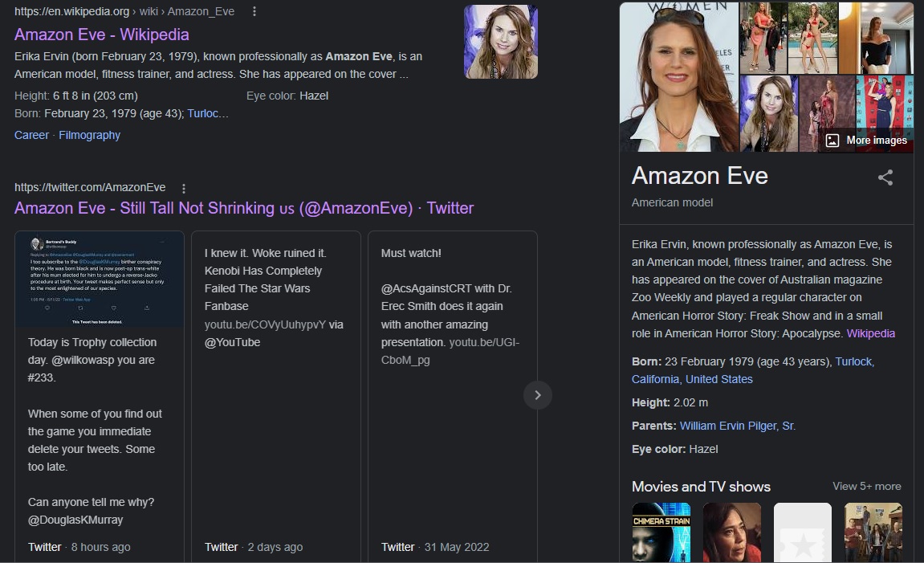Open the screenshot image in the Trophy collection tweet

coord(100,279)
